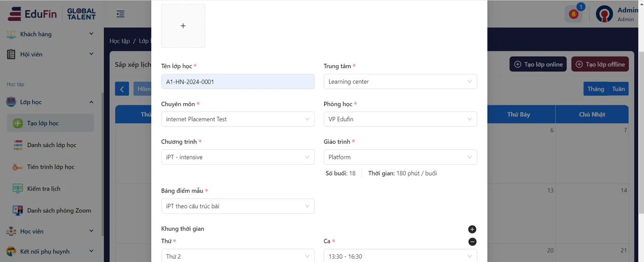The width and height of the screenshot is (644, 262).
Task: Click the Khách hàng sidebar icon
Action: tap(11, 34)
